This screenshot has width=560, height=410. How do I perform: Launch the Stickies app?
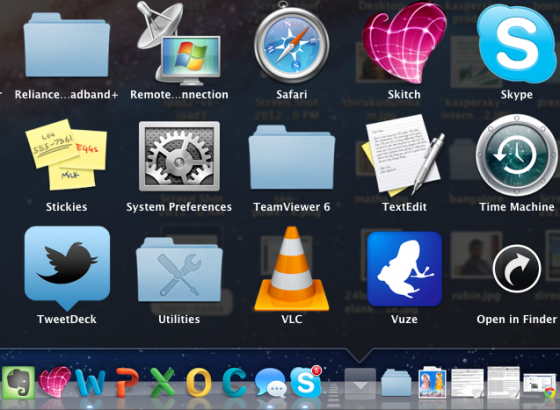click(66, 155)
